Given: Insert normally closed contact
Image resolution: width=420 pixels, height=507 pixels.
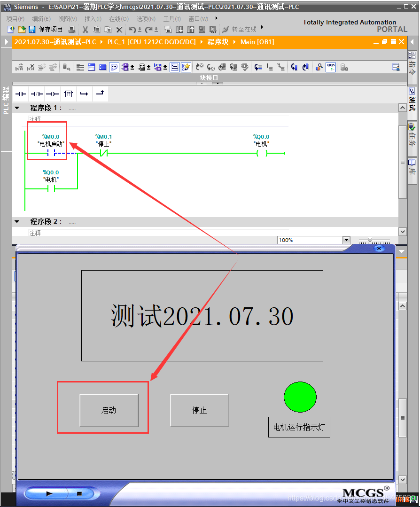Looking at the screenshot, I should pyautogui.click(x=37, y=94).
